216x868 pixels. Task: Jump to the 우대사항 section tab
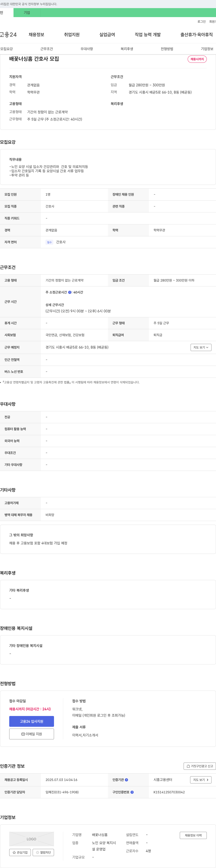(87, 49)
